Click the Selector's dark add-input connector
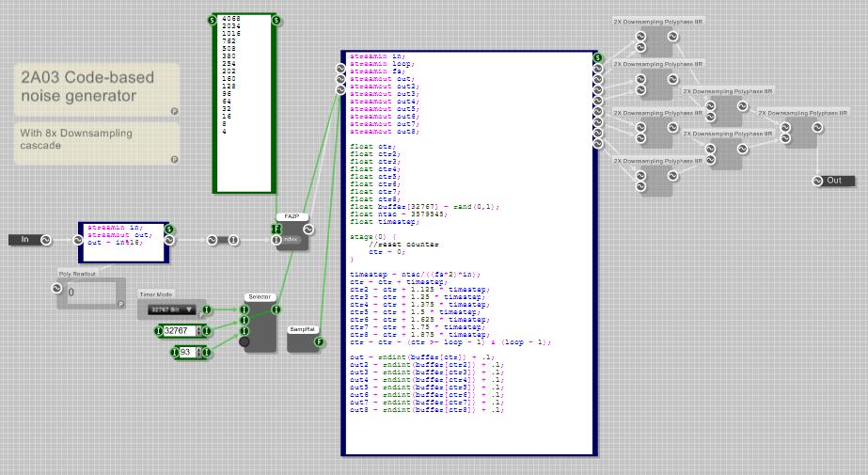The width and height of the screenshot is (868, 475). click(245, 341)
